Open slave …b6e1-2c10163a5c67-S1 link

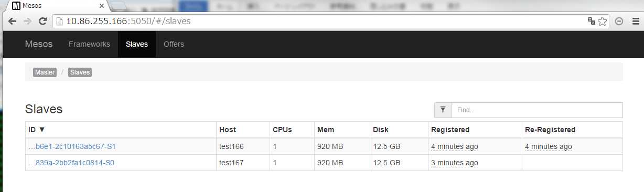point(72,146)
